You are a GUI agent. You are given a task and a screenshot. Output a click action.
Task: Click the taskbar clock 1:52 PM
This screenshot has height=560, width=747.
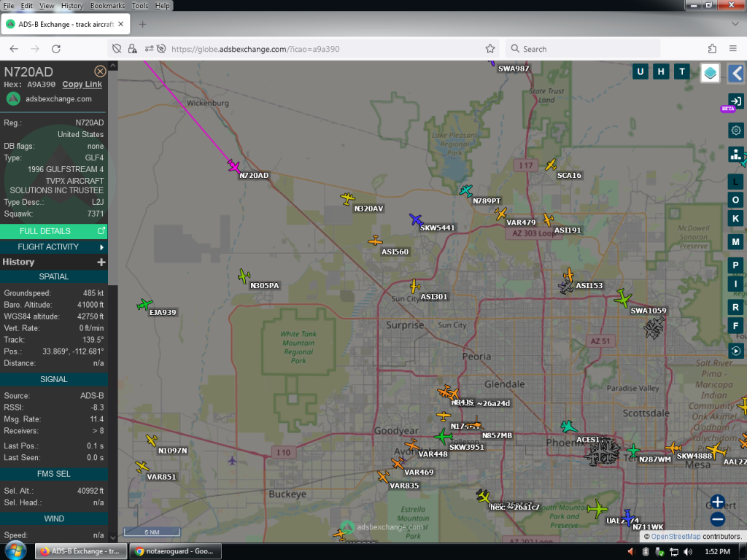coord(718,551)
